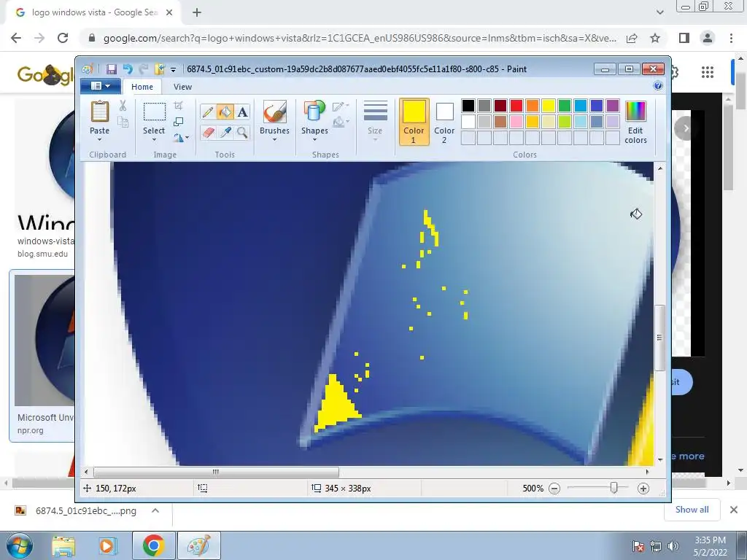Click the Cut scissors icon
747x560 pixels.
point(123,106)
